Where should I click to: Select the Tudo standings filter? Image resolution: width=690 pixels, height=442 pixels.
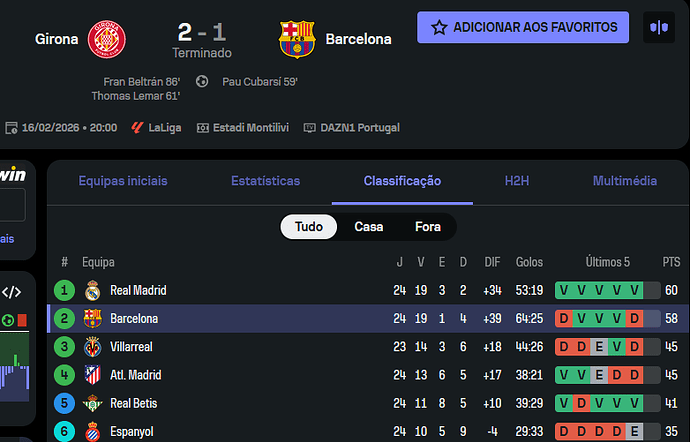pyautogui.click(x=309, y=227)
